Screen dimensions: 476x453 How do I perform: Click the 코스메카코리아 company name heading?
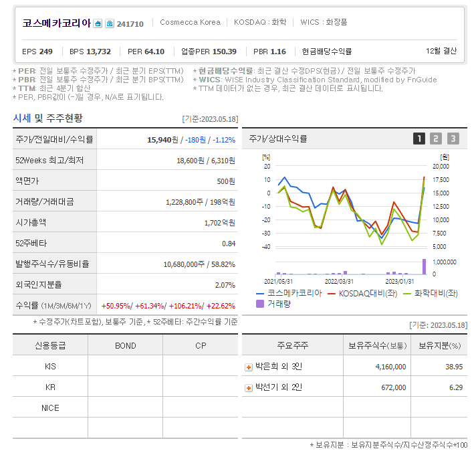[56, 23]
